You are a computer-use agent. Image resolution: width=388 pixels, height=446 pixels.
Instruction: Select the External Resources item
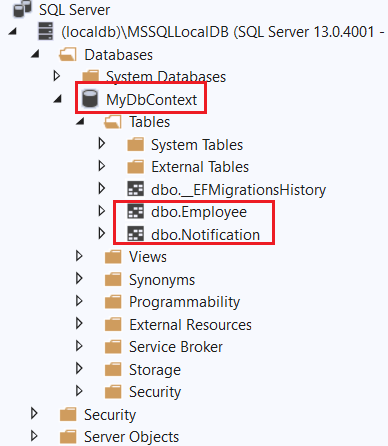coord(190,325)
